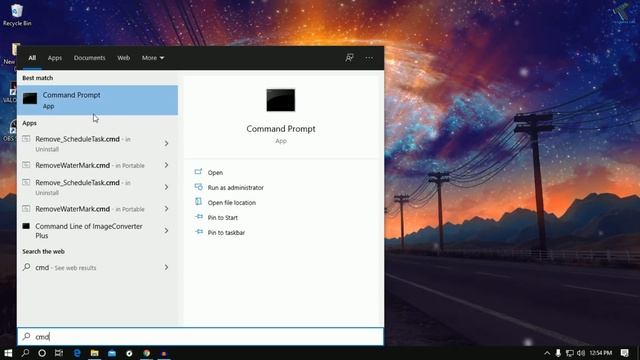Screen dimensions: 640x360
Task: Select Command Line of ImageConverter Plus result
Action: tap(97, 231)
